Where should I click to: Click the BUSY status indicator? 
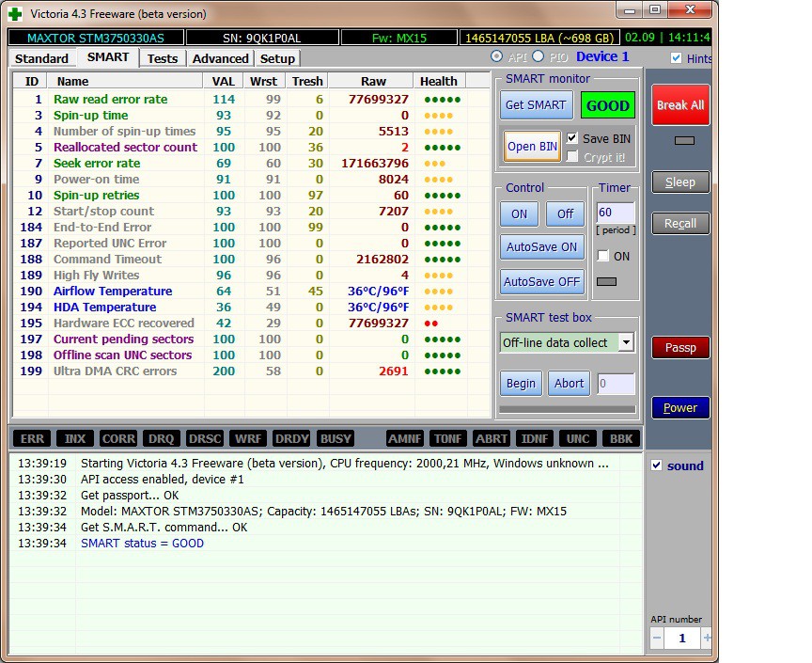(336, 438)
